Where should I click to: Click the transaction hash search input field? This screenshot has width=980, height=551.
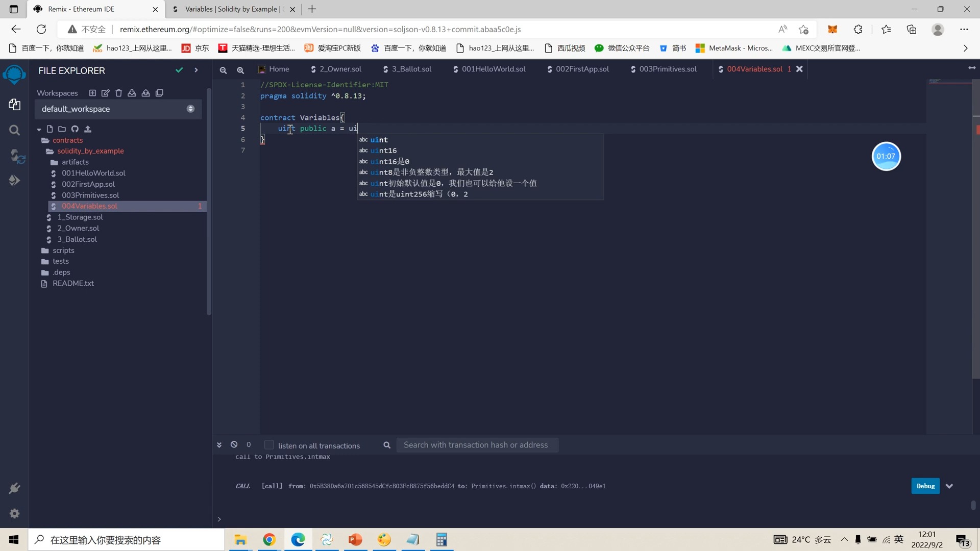tap(475, 445)
